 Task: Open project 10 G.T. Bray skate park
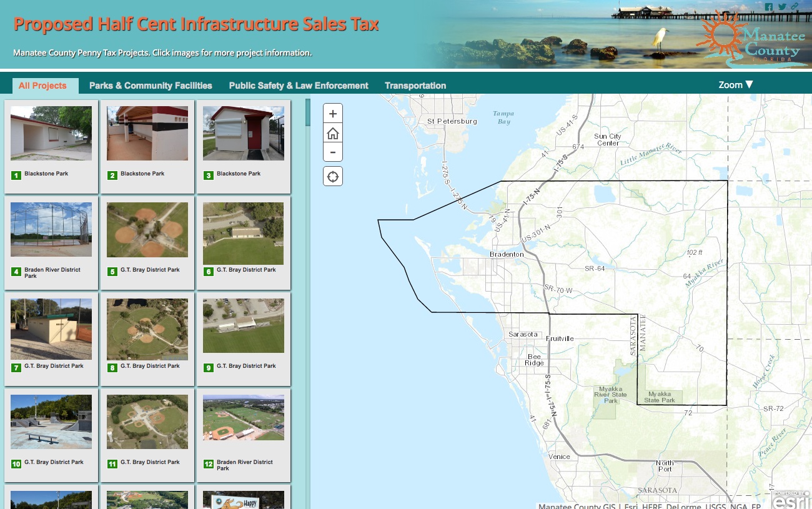[51, 422]
